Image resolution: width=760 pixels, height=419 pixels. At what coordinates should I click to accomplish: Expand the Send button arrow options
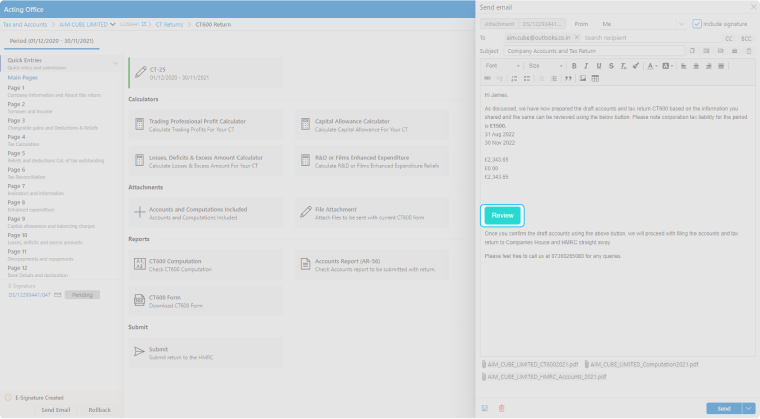click(748, 408)
